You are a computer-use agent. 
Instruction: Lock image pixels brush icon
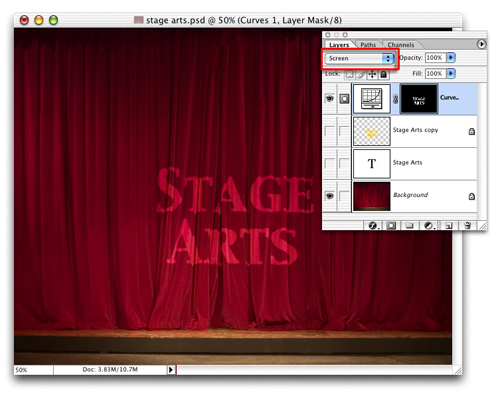click(x=361, y=74)
